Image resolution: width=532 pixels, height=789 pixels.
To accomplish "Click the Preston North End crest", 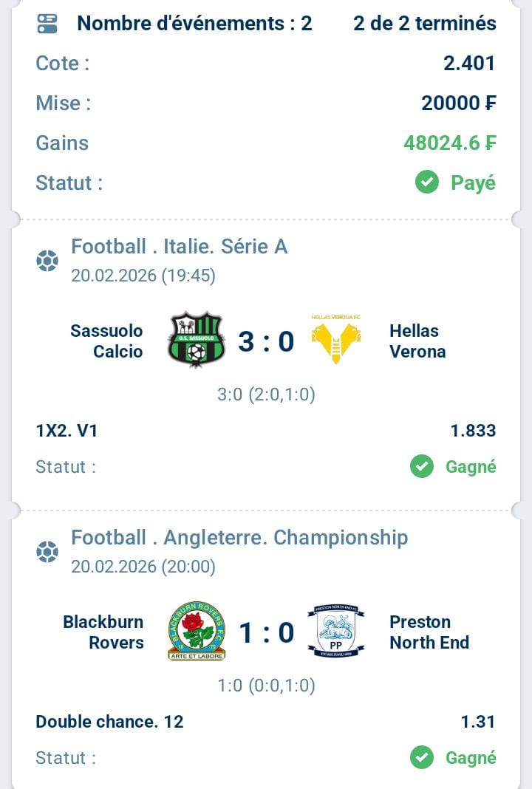I will (335, 631).
